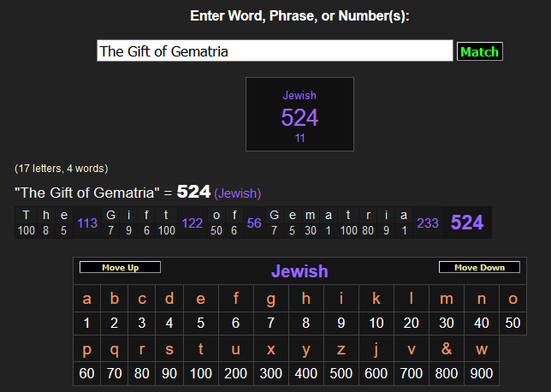Click the Jewish cipher table heading
551x392 pixels.
tap(299, 271)
